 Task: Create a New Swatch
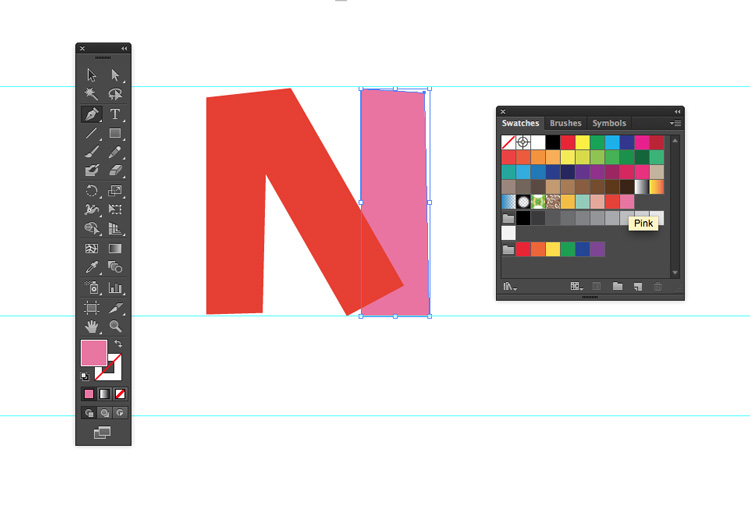coord(638,287)
